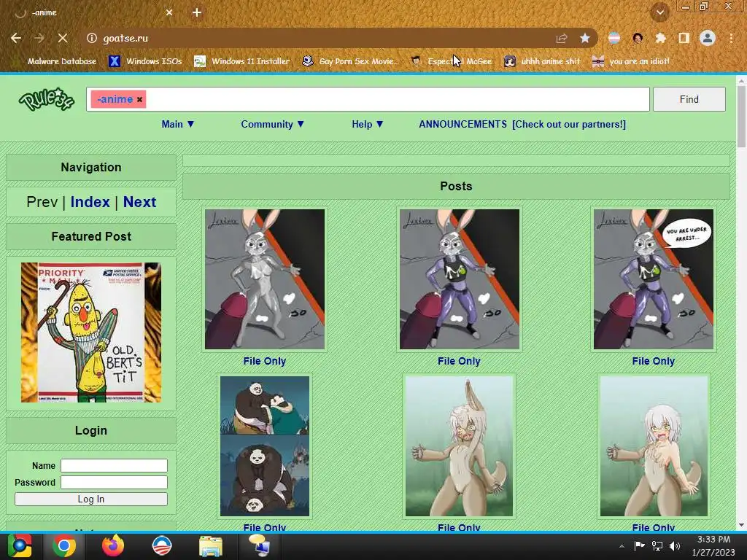Open the Chrome profile avatar

pos(708,38)
